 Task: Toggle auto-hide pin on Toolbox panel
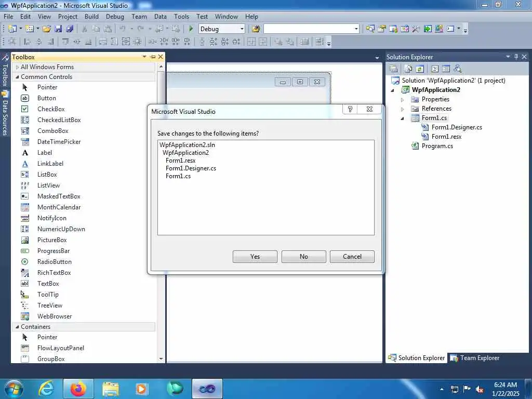click(x=153, y=57)
